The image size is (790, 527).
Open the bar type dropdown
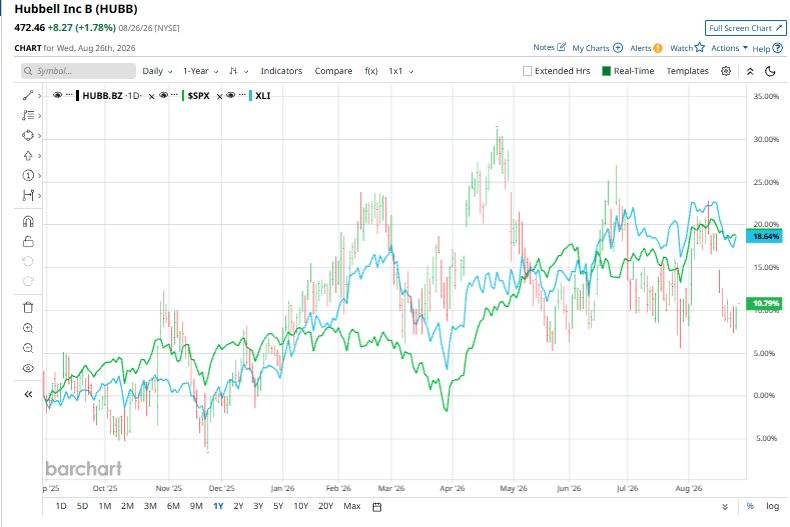(238, 71)
